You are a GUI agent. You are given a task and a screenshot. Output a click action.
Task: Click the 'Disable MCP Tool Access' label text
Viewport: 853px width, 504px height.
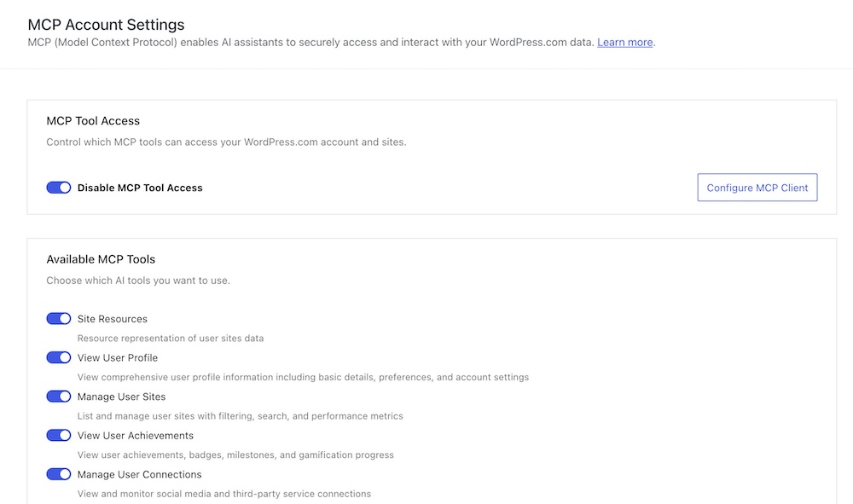click(x=140, y=188)
